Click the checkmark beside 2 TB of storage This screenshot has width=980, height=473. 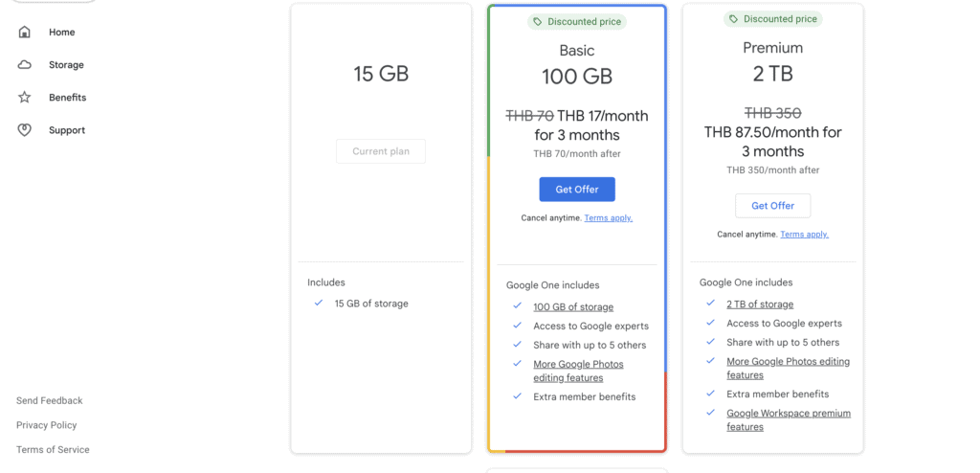click(711, 303)
